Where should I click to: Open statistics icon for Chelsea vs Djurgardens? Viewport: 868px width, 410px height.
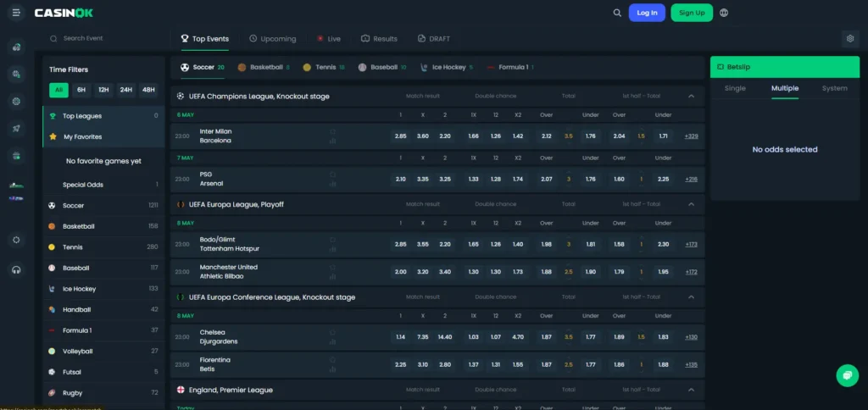332,342
